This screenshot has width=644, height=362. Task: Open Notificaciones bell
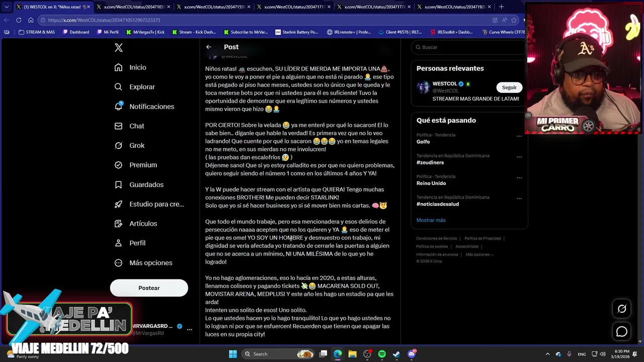(x=144, y=107)
